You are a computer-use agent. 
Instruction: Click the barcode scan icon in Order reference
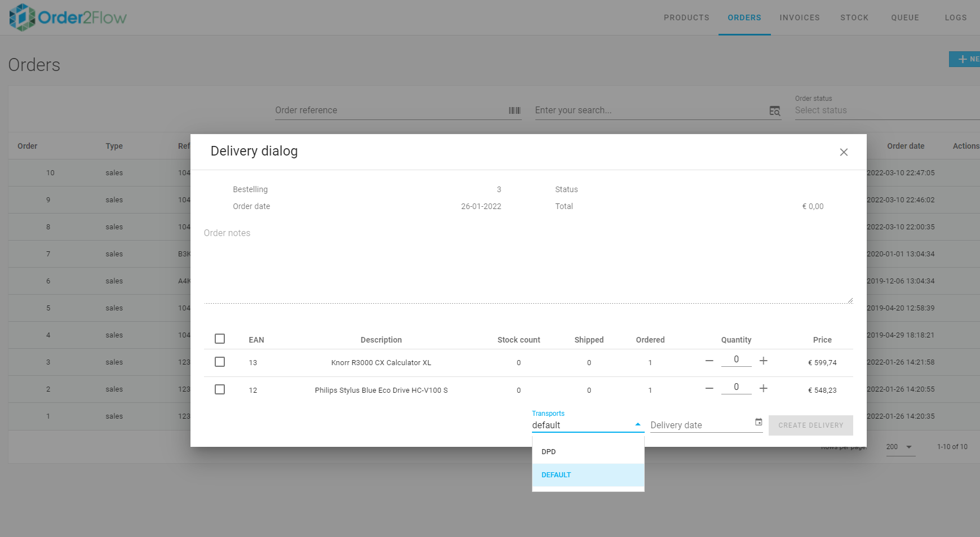click(515, 110)
